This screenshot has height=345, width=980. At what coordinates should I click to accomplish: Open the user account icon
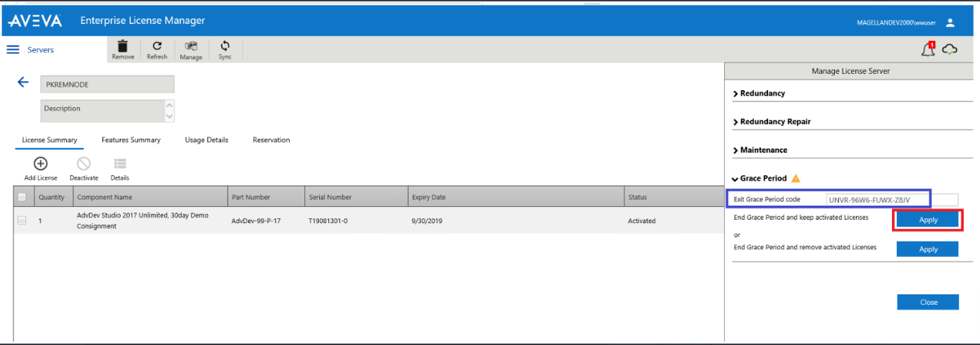[x=950, y=23]
